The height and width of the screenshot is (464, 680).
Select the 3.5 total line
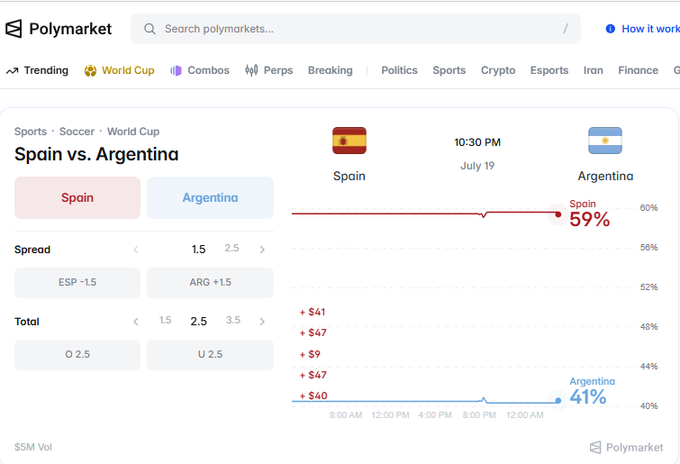coord(233,320)
